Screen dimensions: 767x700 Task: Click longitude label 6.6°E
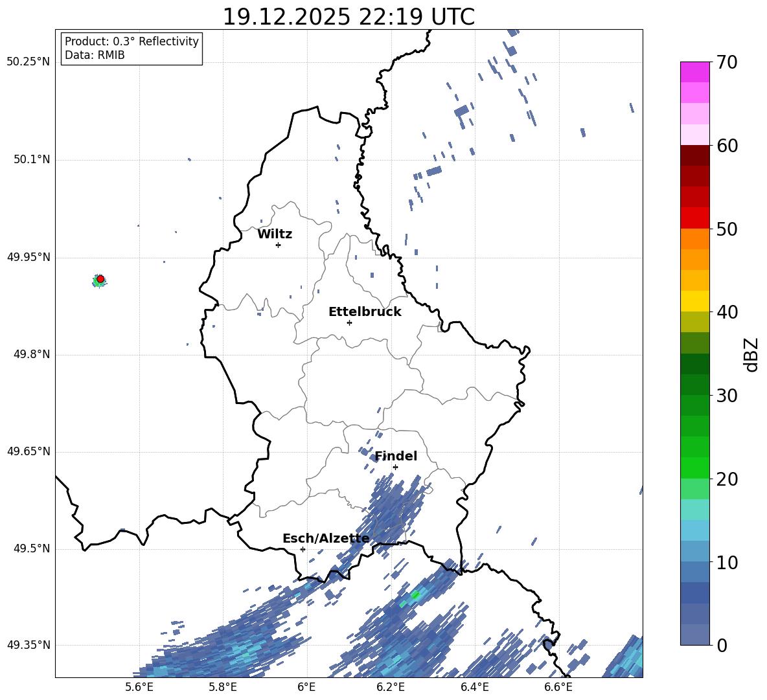[x=558, y=687]
